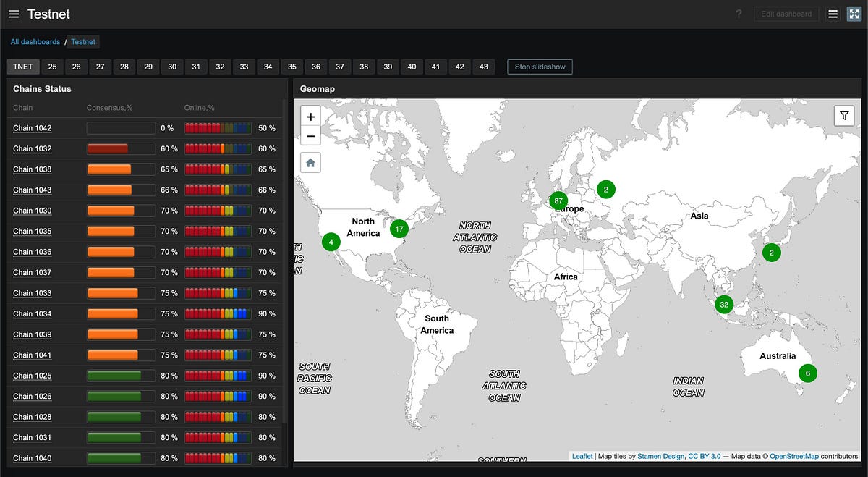Click the Geomap widget title
868x477 pixels.
click(318, 89)
